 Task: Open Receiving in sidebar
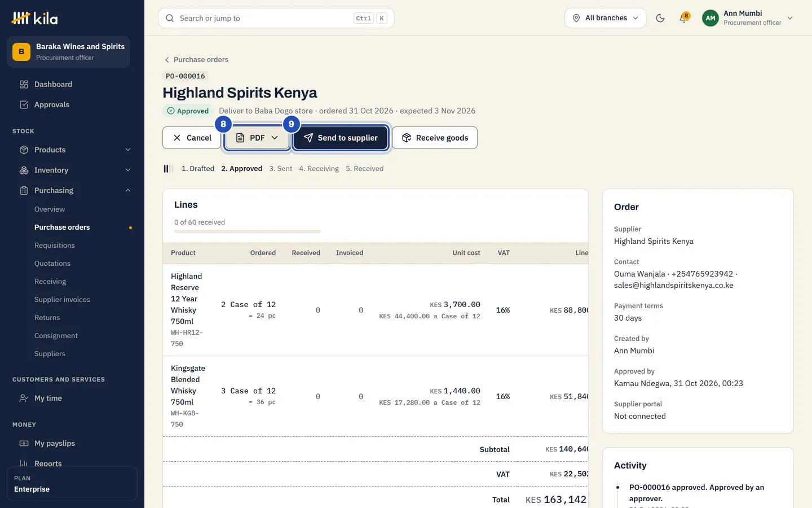50,282
